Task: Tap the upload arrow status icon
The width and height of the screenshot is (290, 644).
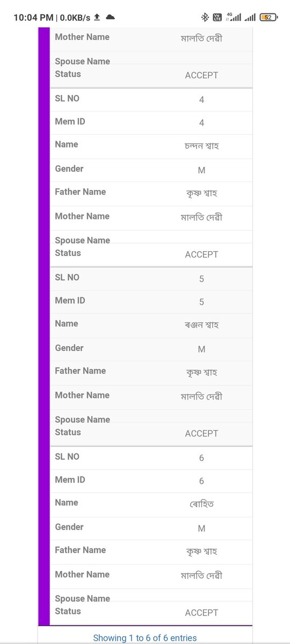Action: point(97,17)
